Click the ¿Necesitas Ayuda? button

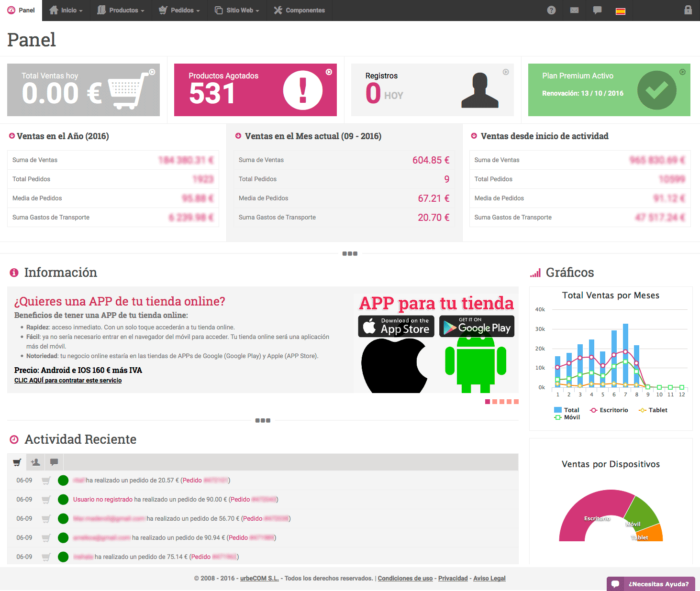click(651, 584)
